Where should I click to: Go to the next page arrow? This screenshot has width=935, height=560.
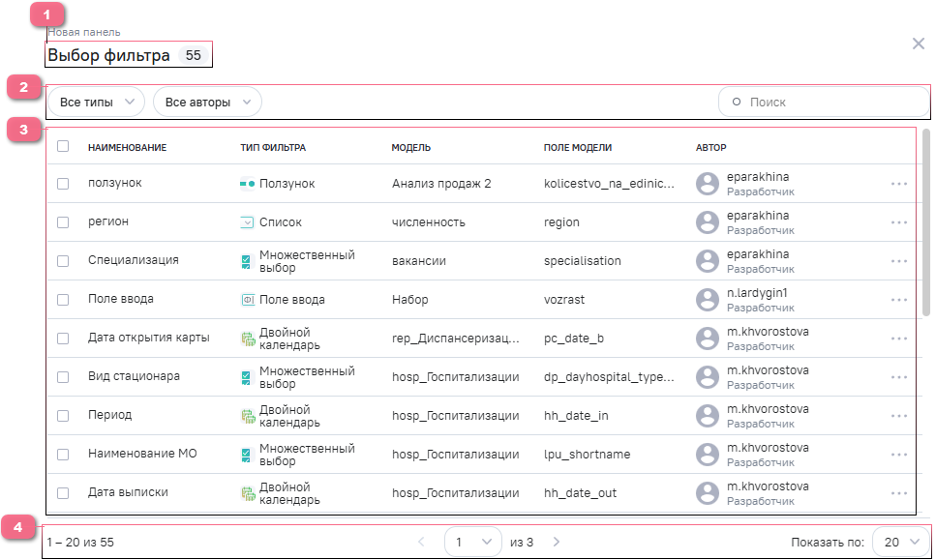click(556, 543)
